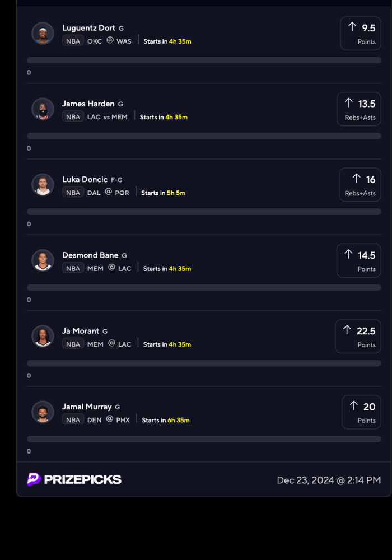Viewport: 392px width, 560px height.
Task: Click the up arrow next to 9.5 Points
Action: click(352, 27)
